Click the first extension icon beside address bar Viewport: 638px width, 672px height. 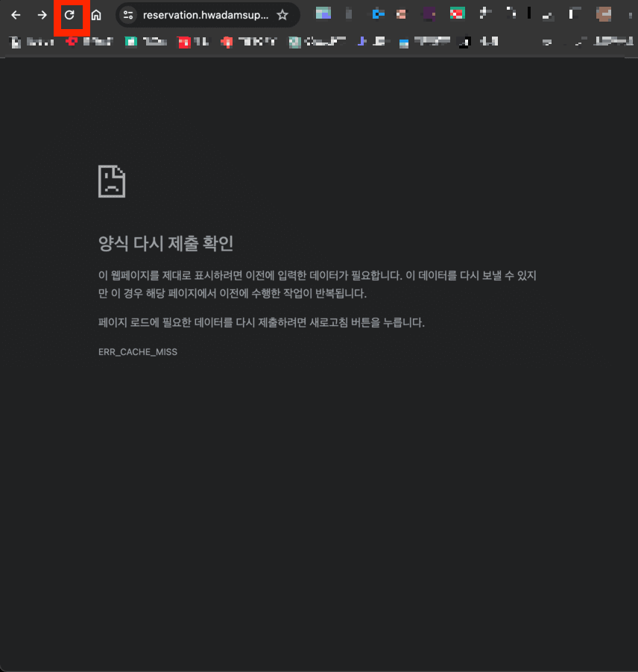(323, 13)
